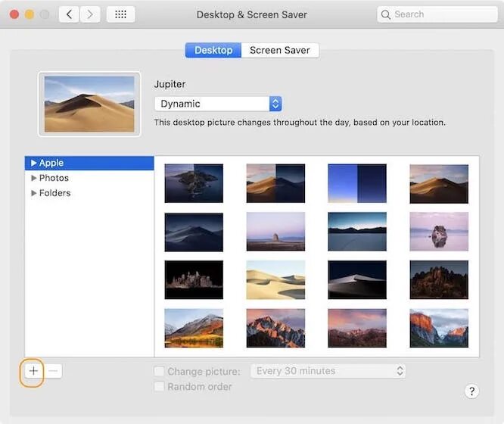The width and height of the screenshot is (504, 424).
Task: Select the Apple folder in sidebar
Action: tap(89, 163)
